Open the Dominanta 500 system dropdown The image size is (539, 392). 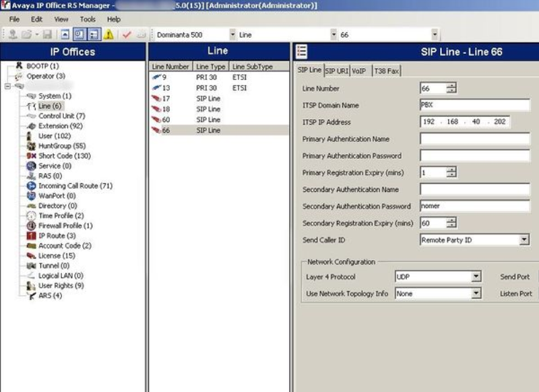point(232,35)
